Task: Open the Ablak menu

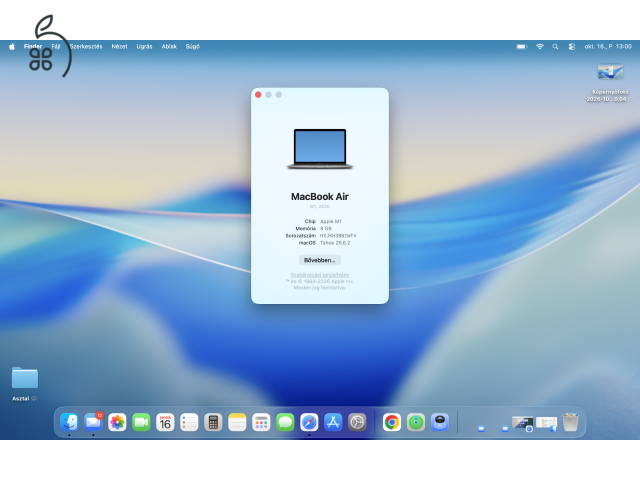Action: point(169,47)
